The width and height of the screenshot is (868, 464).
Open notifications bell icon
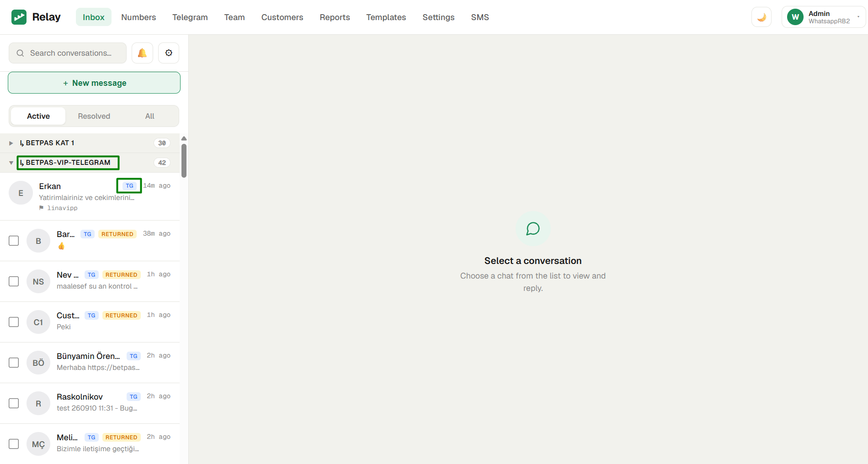[142, 53]
